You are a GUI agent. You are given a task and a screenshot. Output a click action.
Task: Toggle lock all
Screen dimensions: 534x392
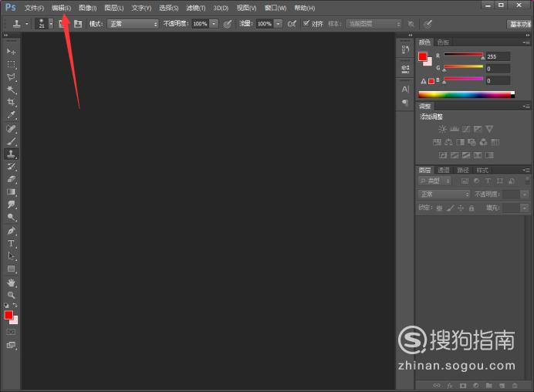click(x=471, y=208)
